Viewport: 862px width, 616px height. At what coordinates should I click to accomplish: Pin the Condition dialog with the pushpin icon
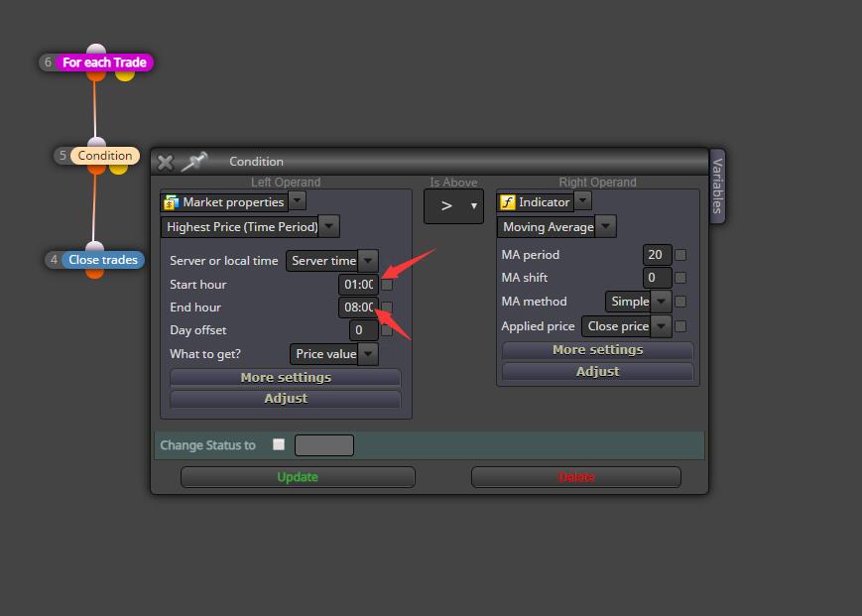(x=194, y=162)
